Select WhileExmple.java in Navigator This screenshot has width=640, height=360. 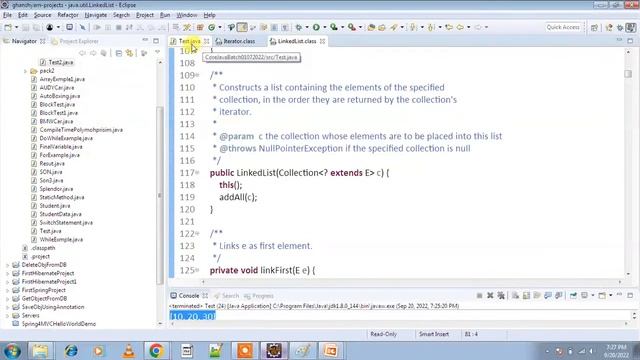click(61, 240)
